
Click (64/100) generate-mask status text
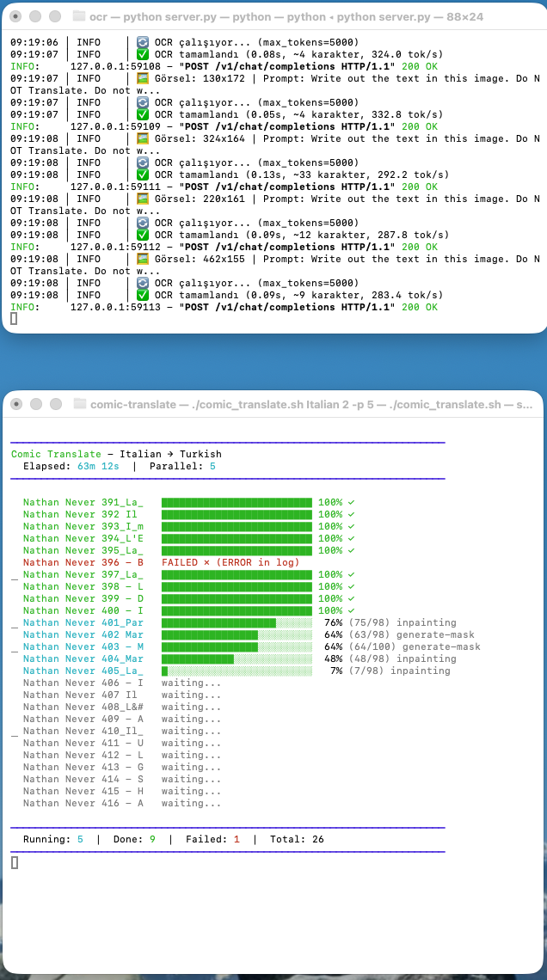pyautogui.click(x=415, y=646)
